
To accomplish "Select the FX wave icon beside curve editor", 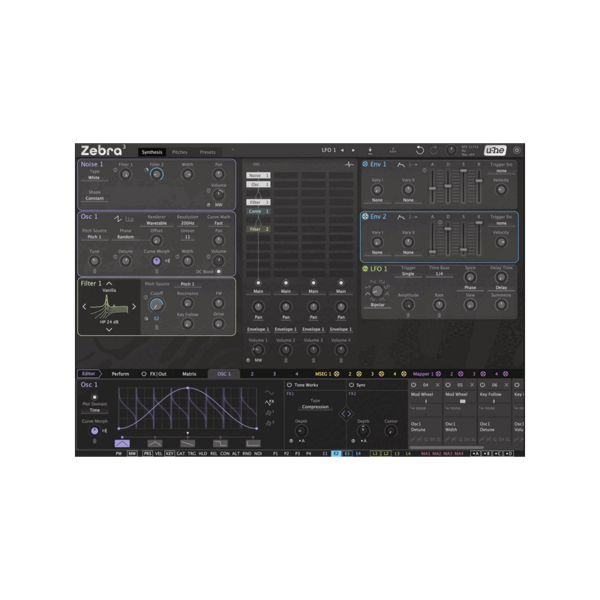I will click(269, 403).
